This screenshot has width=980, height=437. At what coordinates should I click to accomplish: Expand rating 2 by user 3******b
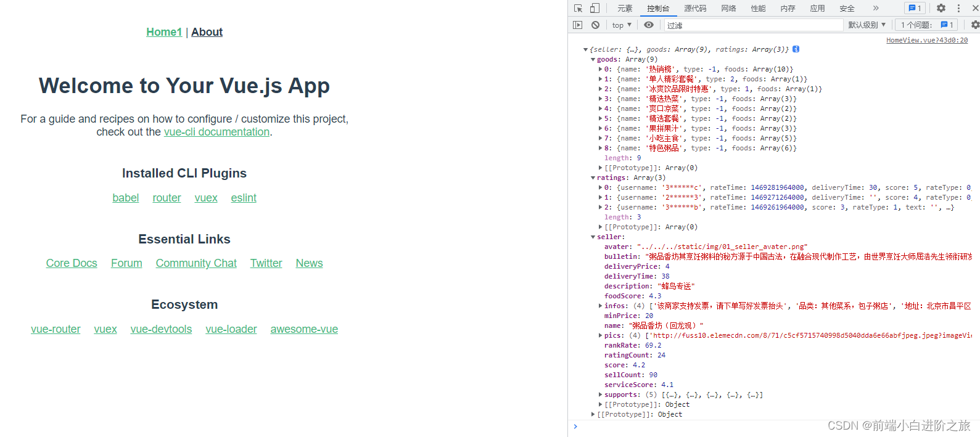(x=601, y=207)
